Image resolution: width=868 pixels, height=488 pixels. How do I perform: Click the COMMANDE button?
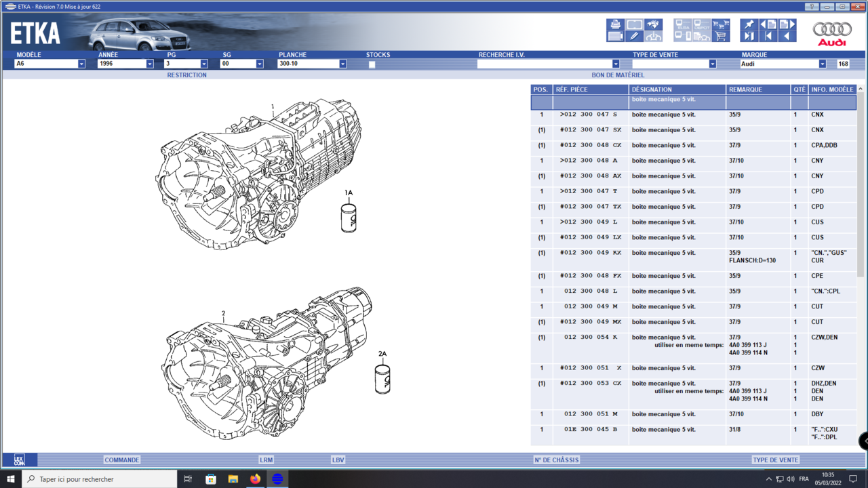(x=122, y=460)
